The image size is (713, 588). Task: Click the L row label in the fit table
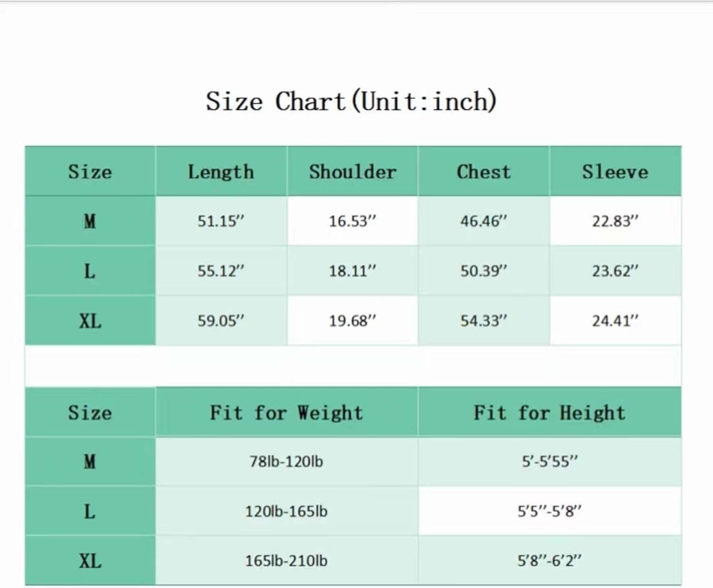[90, 511]
